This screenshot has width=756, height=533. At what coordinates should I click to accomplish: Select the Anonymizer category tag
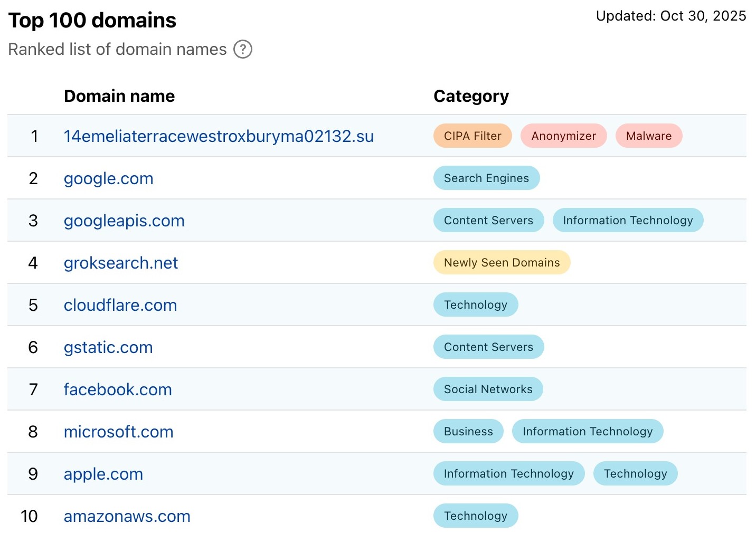click(x=563, y=136)
